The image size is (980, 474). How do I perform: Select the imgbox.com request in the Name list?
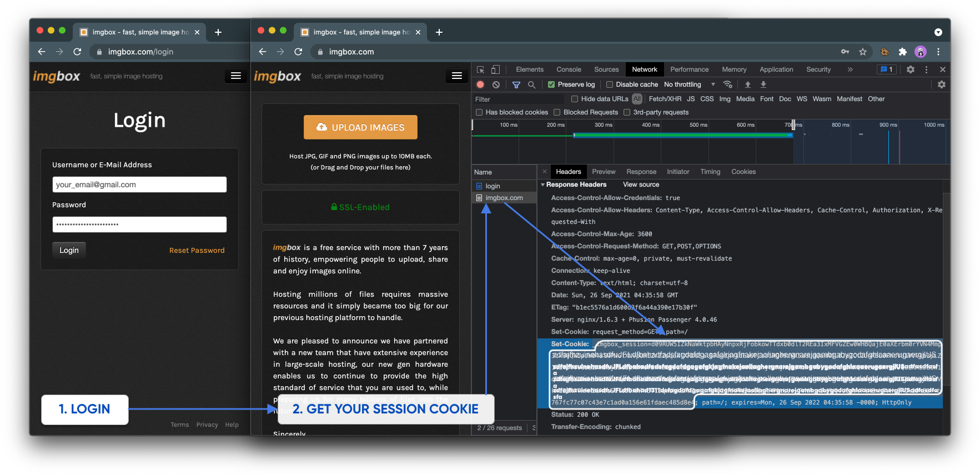(x=504, y=198)
